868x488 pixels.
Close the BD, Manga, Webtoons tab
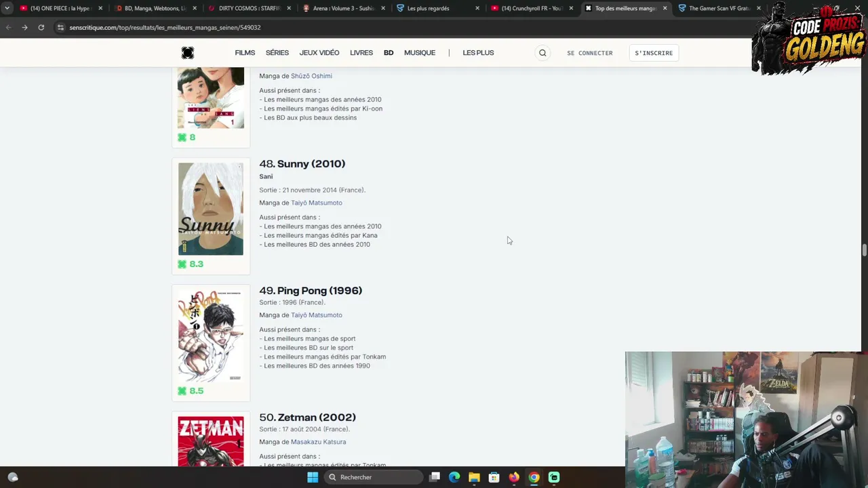(195, 8)
